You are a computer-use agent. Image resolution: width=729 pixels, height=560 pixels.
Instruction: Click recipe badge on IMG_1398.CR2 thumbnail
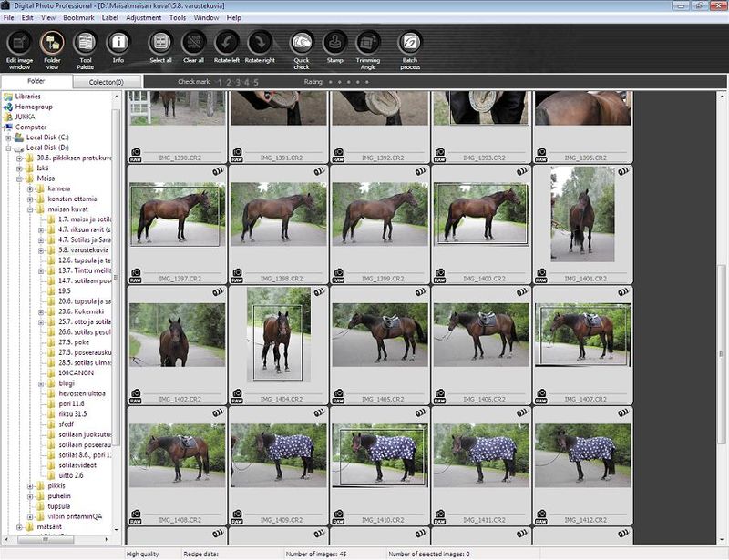point(319,171)
